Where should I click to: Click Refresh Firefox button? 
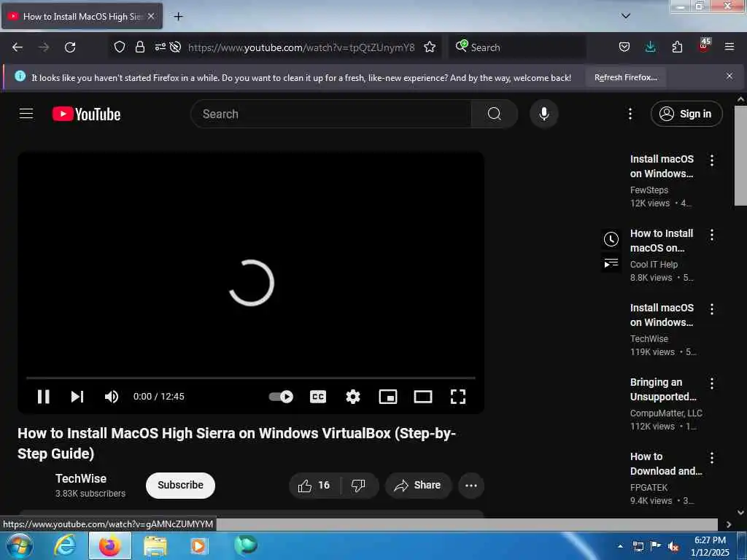click(x=625, y=77)
